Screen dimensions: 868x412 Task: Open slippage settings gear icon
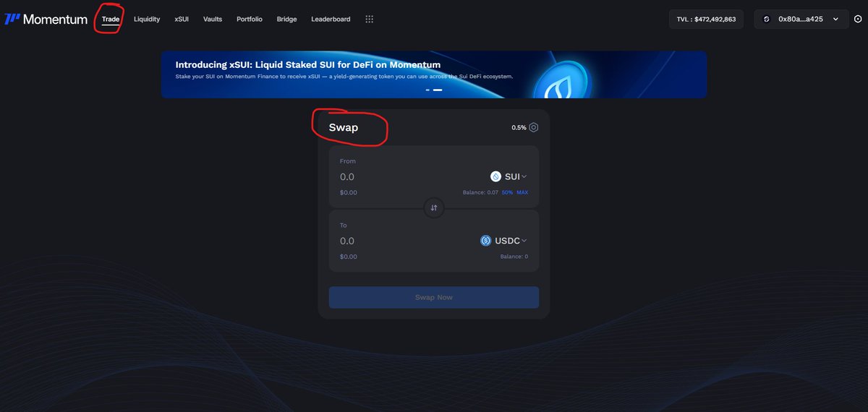[534, 127]
